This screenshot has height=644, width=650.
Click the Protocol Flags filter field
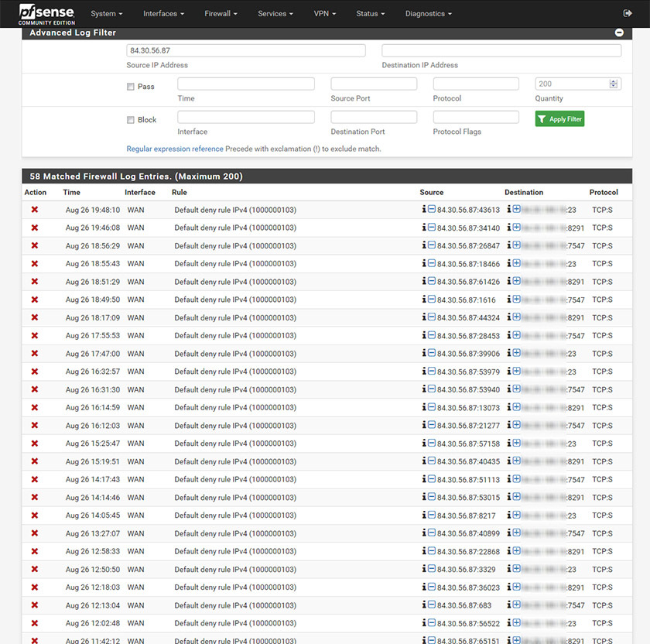pyautogui.click(x=476, y=117)
